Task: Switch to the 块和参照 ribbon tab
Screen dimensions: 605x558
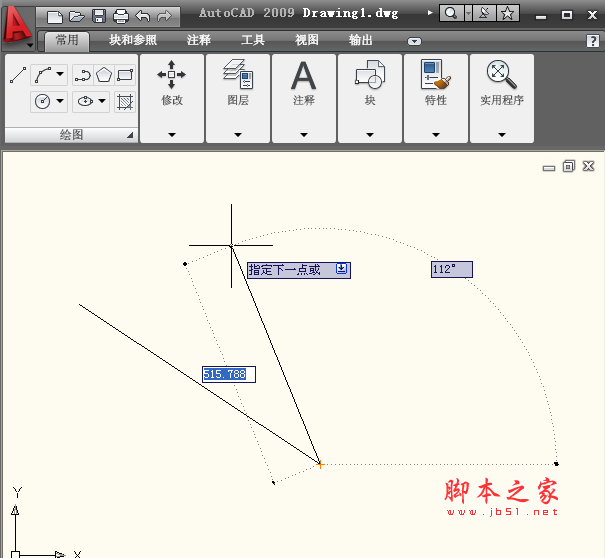Action: coord(133,40)
